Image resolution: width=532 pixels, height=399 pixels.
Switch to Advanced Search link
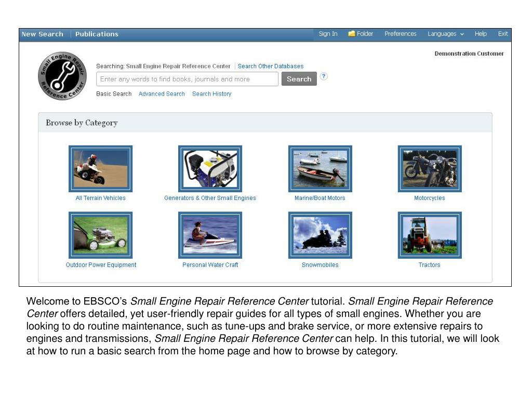162,94
